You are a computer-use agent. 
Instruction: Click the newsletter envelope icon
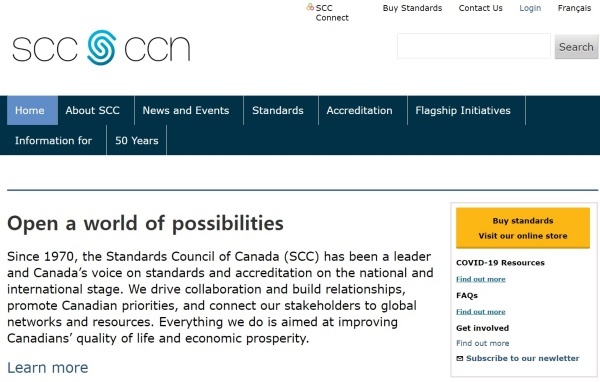(460, 358)
